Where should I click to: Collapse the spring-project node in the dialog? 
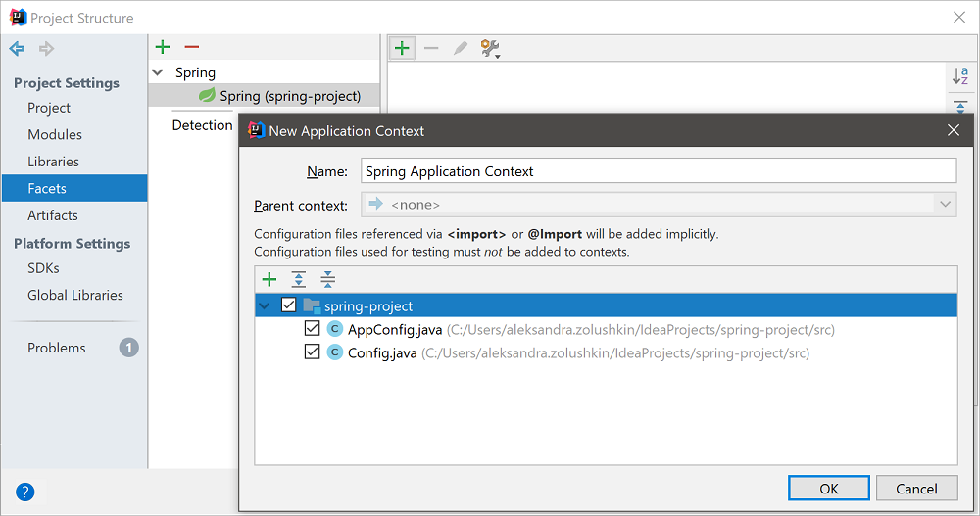coord(265,305)
